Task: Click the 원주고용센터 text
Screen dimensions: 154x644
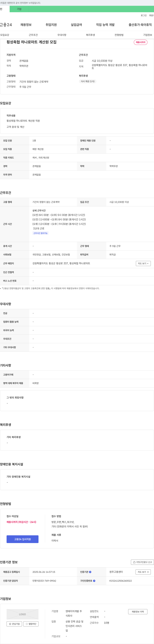Action: [x=116, y=572]
